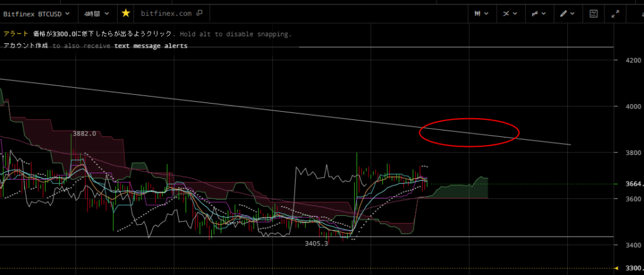Screen dimensions: 644x275
Task: Click the 3300 alert marker on price axis
Action: pos(629,268)
